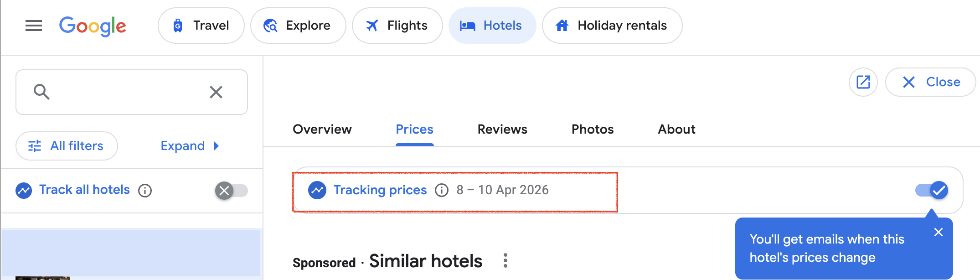980x280 pixels.
Task: Click the hotel search input field
Action: coord(128,92)
